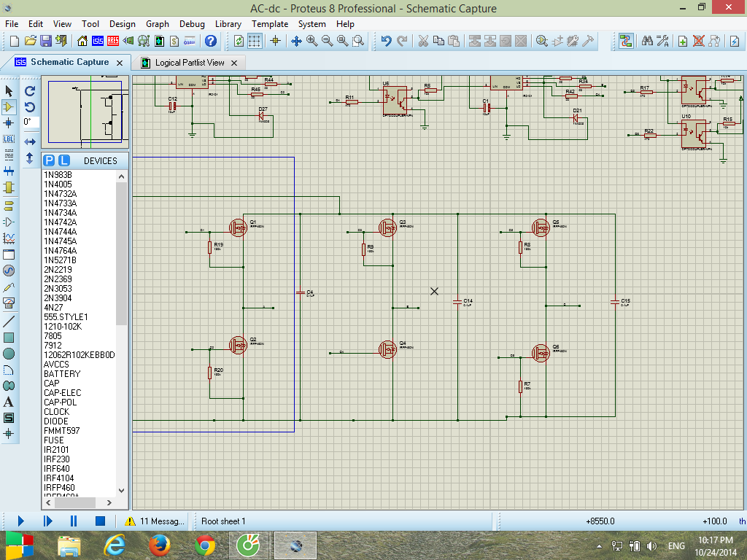Click the rotation angle field
747x560 pixels.
pos(30,122)
